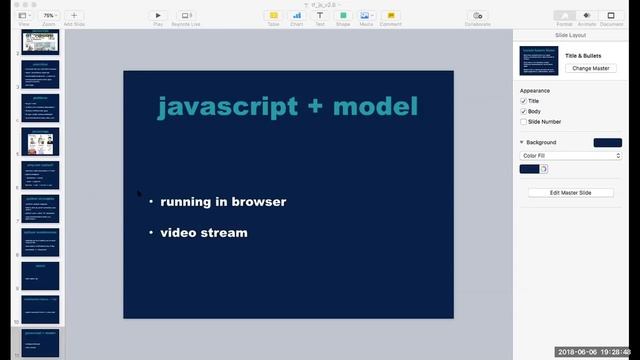Screen dimensions: 640x360
Task: Select slide 7 thumbnail in the navigator
Action: (x=40, y=209)
